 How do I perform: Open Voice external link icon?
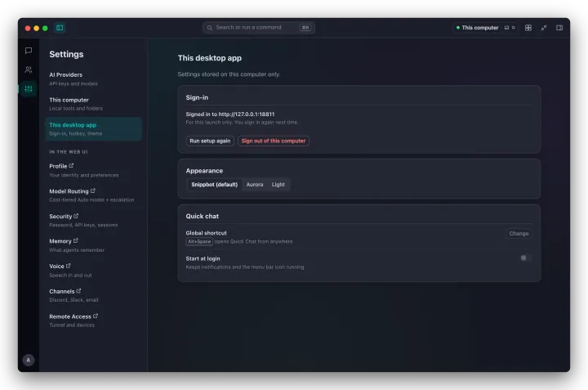(69, 266)
